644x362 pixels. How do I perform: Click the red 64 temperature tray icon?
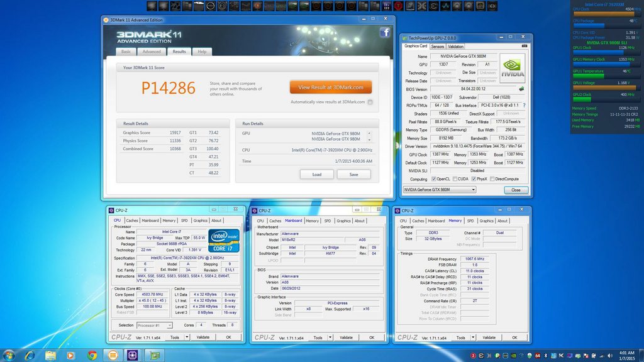538,356
